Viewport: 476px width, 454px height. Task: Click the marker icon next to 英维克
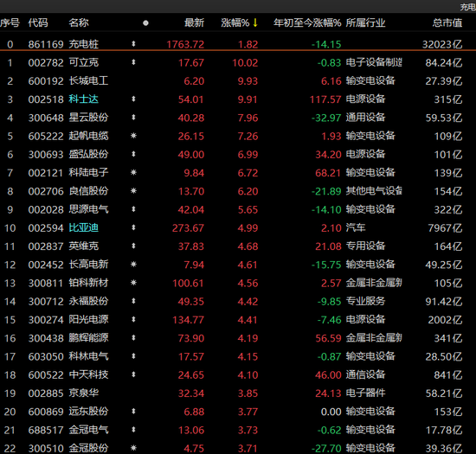133,246
